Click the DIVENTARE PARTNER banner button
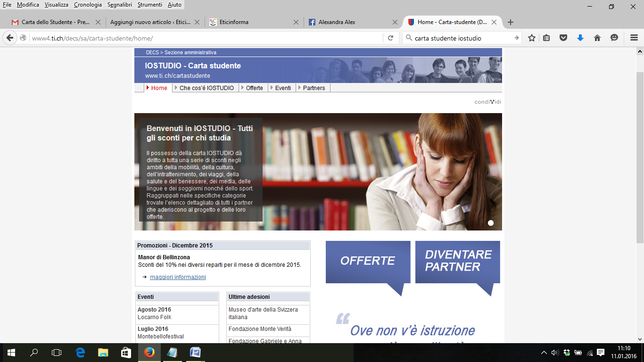The width and height of the screenshot is (644, 362). click(x=457, y=262)
